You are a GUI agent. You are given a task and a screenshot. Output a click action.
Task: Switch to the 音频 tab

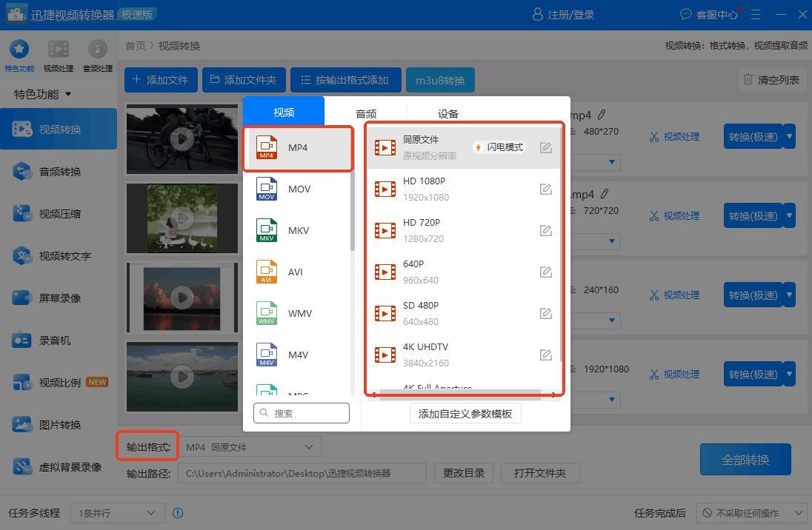click(x=366, y=113)
